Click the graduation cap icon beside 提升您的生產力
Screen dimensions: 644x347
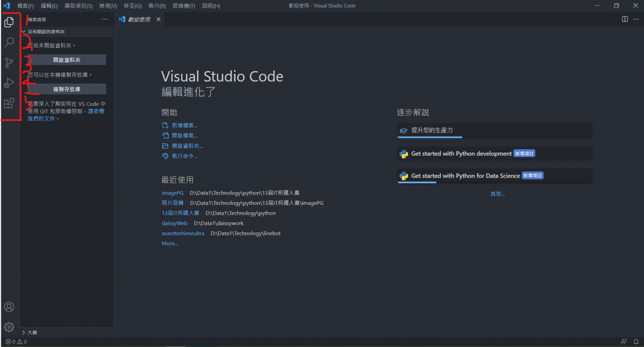[x=404, y=131]
